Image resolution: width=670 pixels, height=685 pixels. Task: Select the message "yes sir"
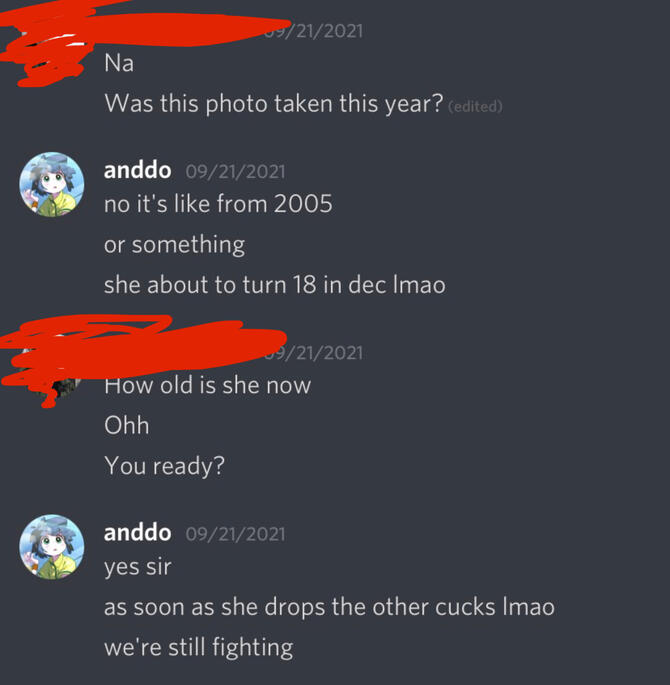tap(138, 567)
